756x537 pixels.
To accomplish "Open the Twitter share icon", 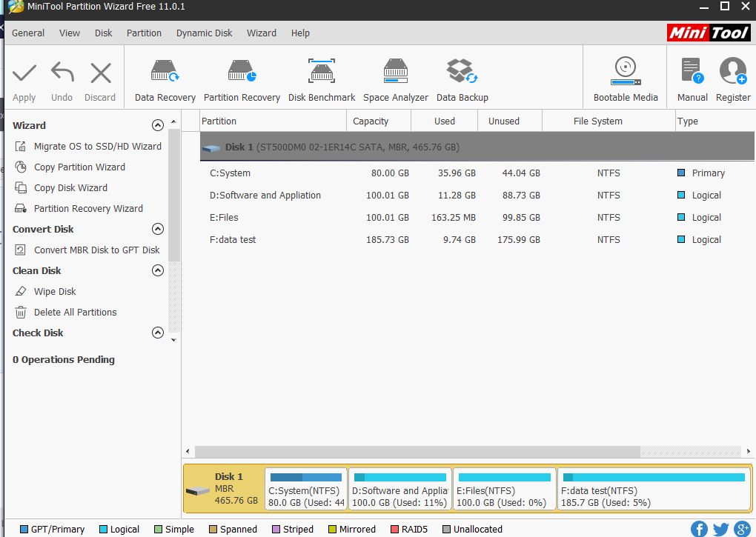I will pyautogui.click(x=721, y=529).
